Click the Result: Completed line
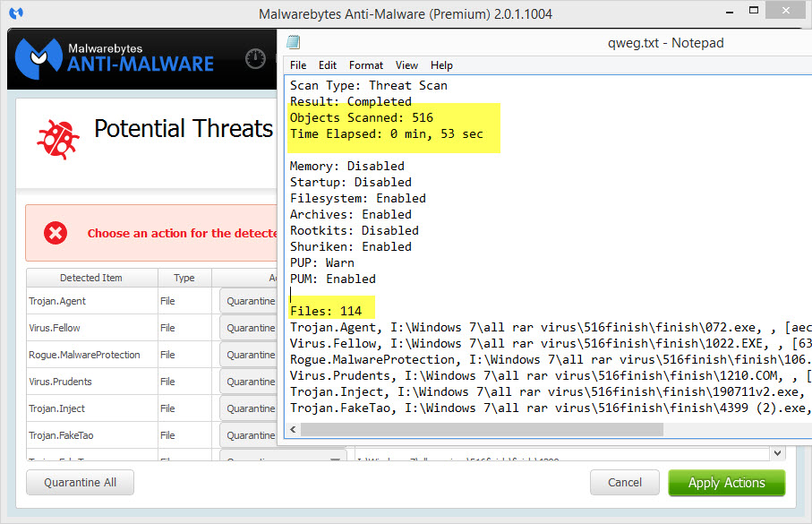Image resolution: width=812 pixels, height=524 pixels. [x=351, y=101]
